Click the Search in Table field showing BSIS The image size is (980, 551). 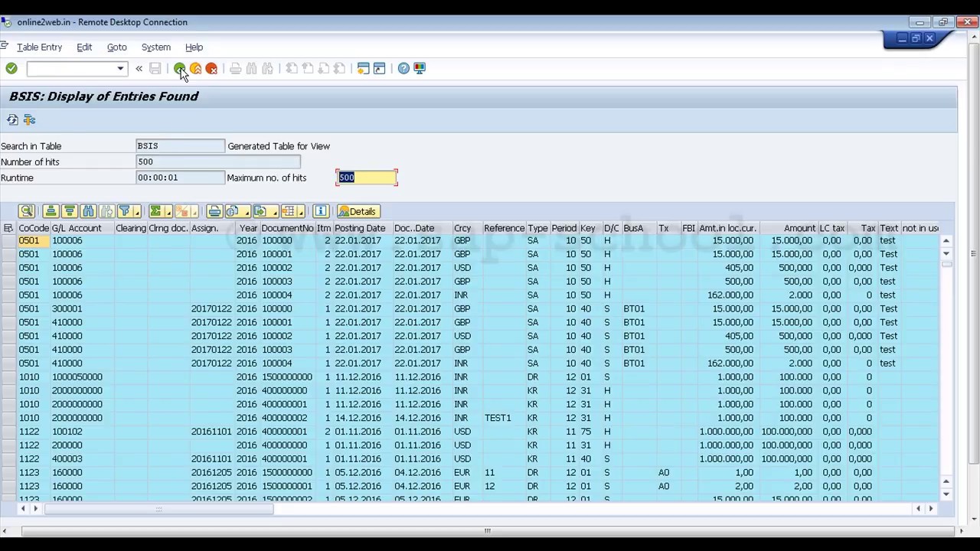point(180,146)
